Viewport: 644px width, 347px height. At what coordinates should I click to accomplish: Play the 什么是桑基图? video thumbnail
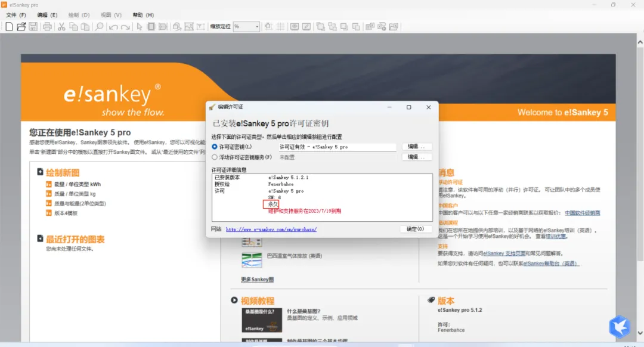[x=262, y=320]
